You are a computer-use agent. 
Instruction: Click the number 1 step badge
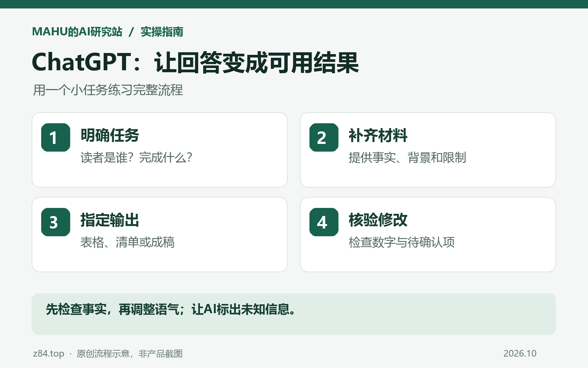[55, 137]
